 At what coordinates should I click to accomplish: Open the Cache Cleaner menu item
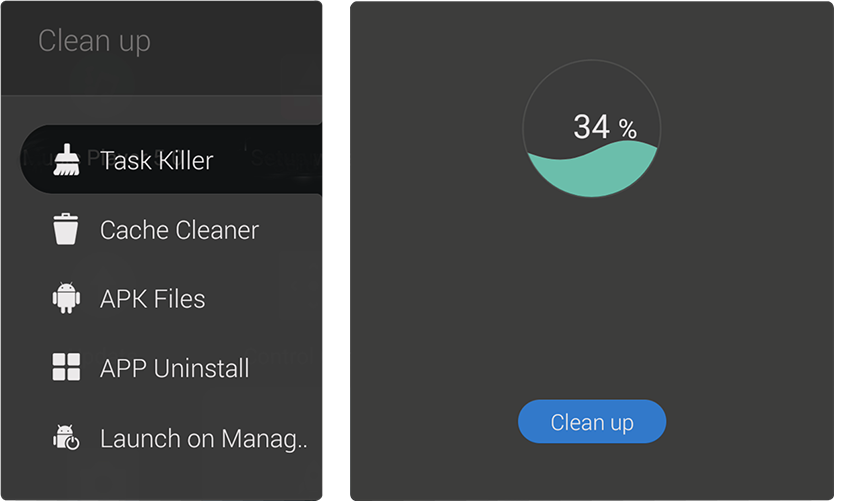pos(179,230)
